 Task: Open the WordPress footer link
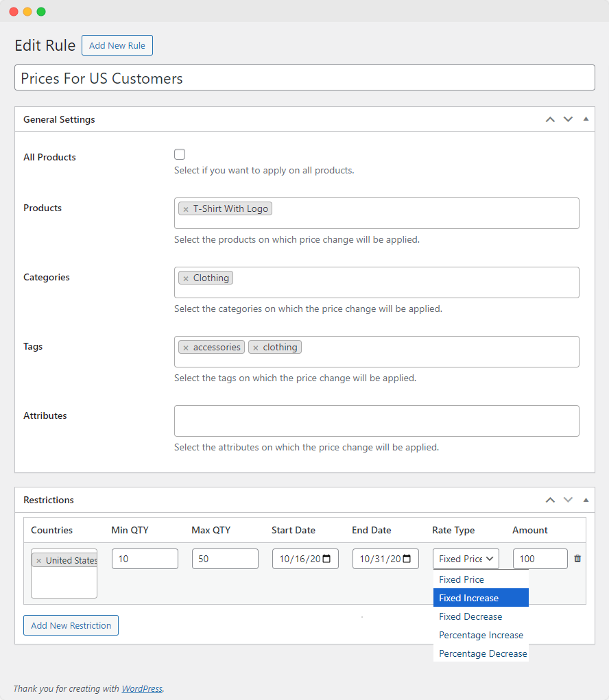pos(142,688)
